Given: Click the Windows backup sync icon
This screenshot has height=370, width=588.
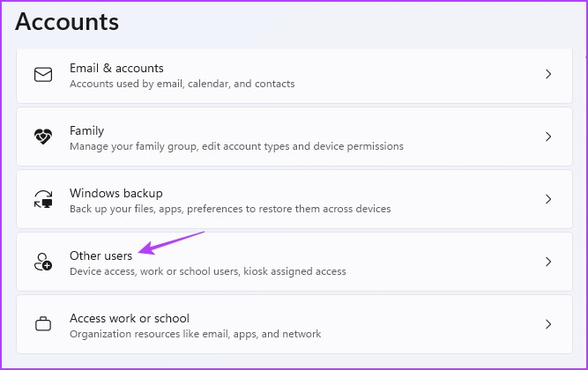Looking at the screenshot, I should pyautogui.click(x=43, y=199).
